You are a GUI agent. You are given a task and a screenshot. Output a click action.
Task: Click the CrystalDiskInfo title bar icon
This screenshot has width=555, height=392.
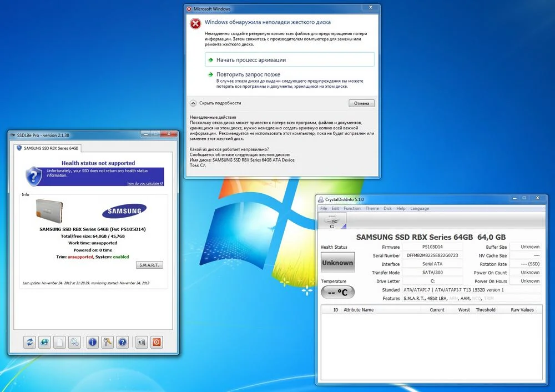point(321,199)
